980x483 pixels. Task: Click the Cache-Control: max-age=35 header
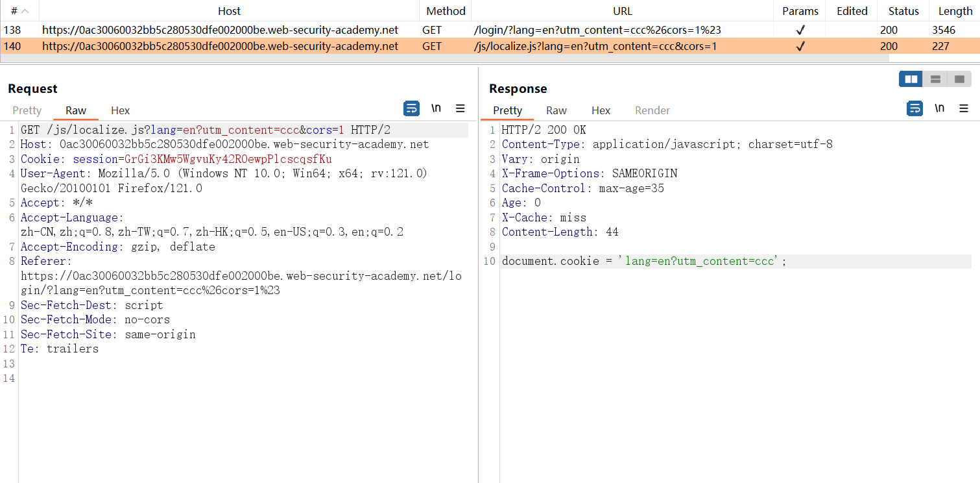point(583,188)
